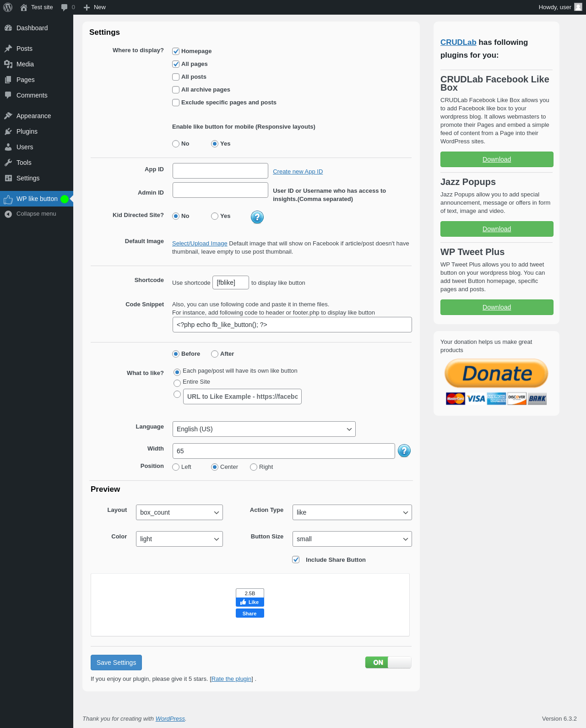This screenshot has width=586, height=728.
Task: Open the Button Size dropdown
Action: 352,539
